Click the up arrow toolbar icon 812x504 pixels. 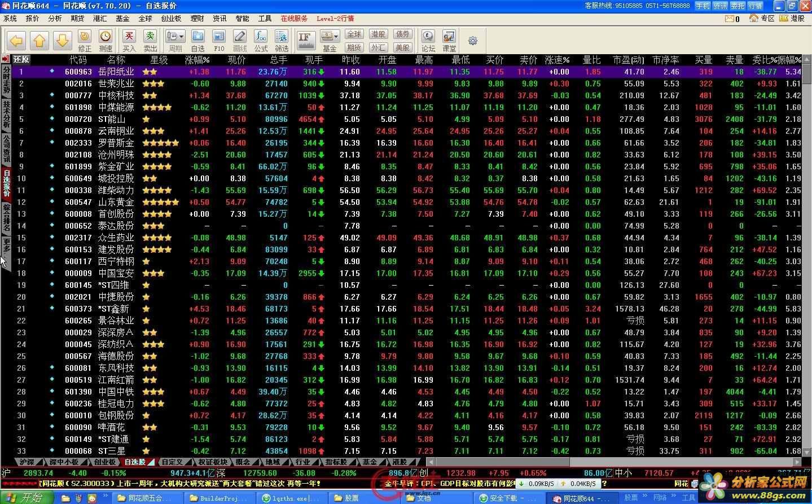(x=39, y=41)
